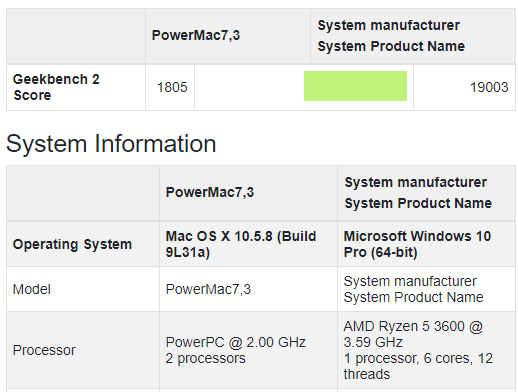Select the 19003 score value
The image size is (518, 392).
[x=489, y=87]
